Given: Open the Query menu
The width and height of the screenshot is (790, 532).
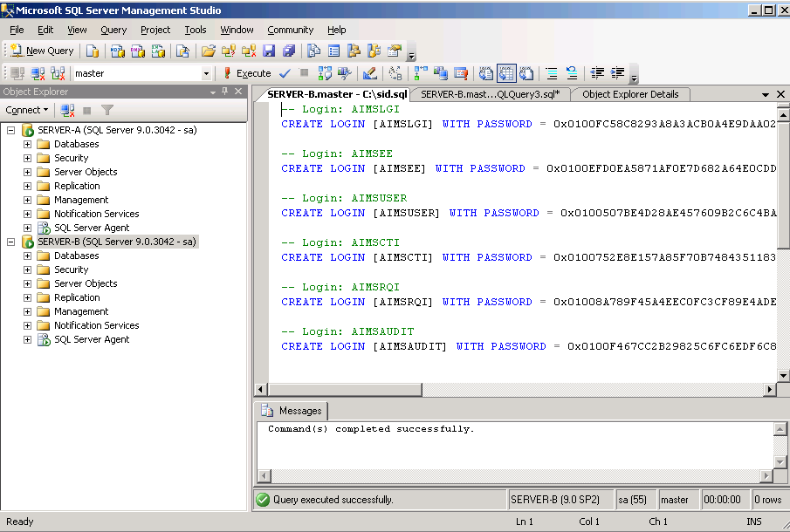Looking at the screenshot, I should pyautogui.click(x=113, y=30).
